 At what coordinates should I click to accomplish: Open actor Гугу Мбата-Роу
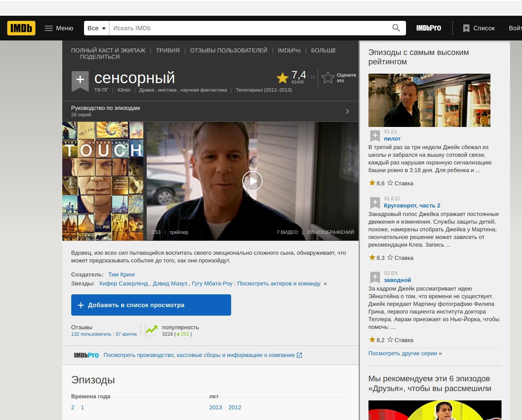click(x=212, y=283)
